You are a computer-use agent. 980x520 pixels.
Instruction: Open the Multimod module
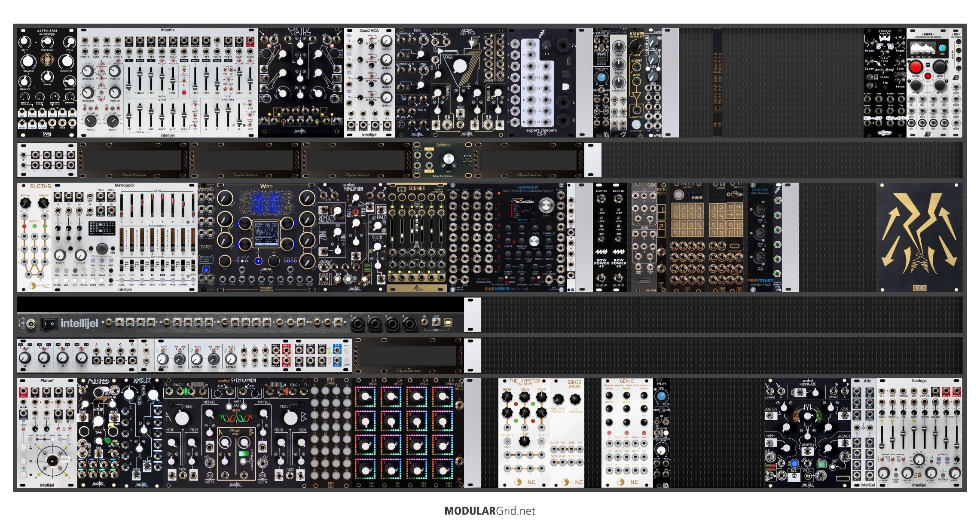click(x=99, y=433)
